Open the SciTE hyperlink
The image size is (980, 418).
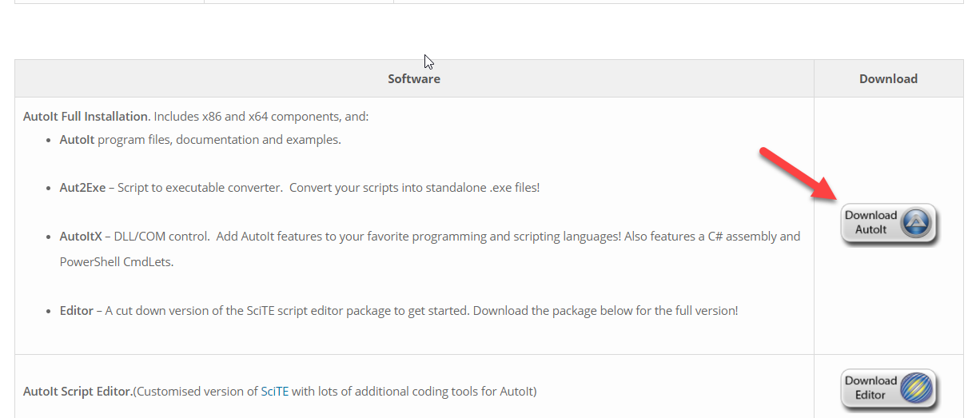tap(275, 392)
